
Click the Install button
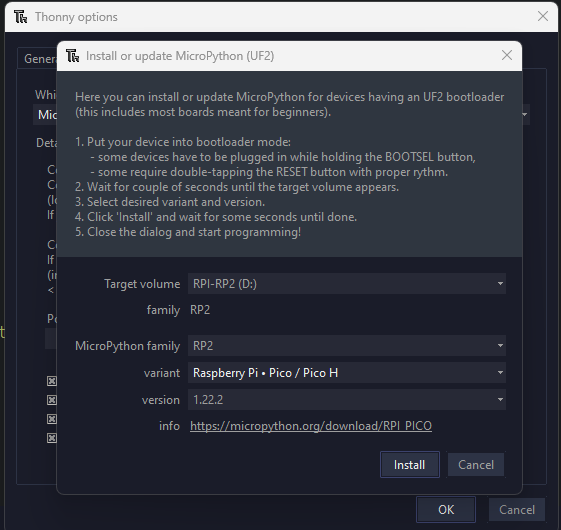coord(410,465)
